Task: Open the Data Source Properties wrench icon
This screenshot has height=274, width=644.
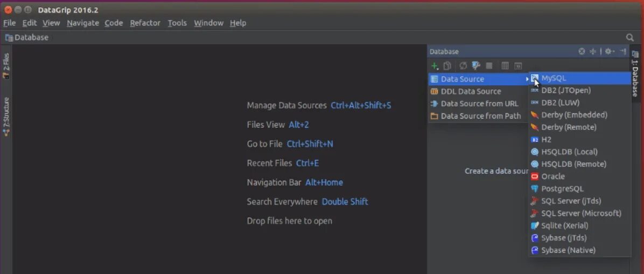Action: click(x=476, y=66)
